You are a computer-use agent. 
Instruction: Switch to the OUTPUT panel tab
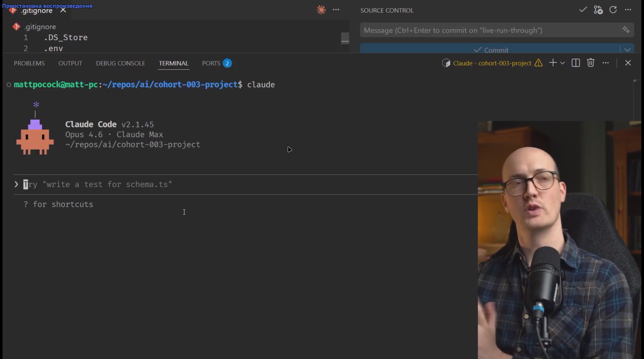tap(70, 63)
